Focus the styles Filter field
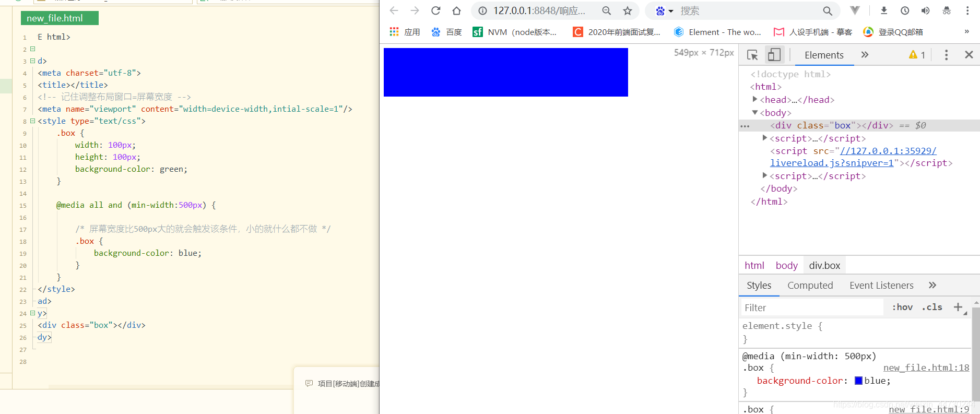 pos(812,307)
